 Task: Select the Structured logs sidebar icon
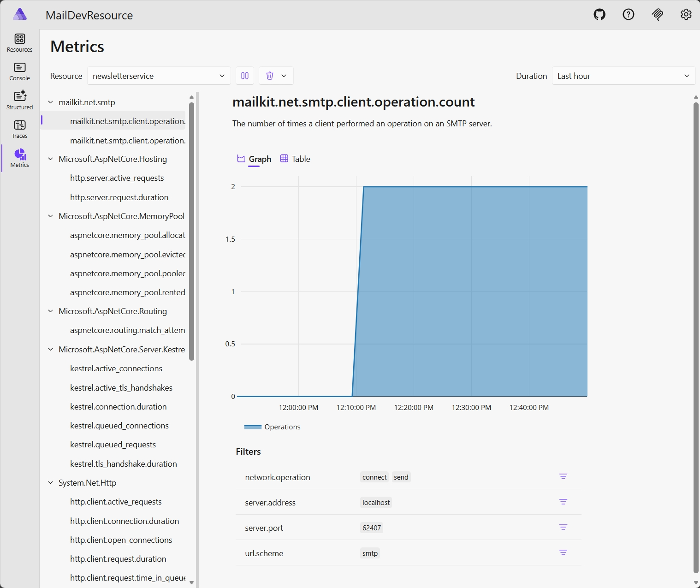(19, 100)
